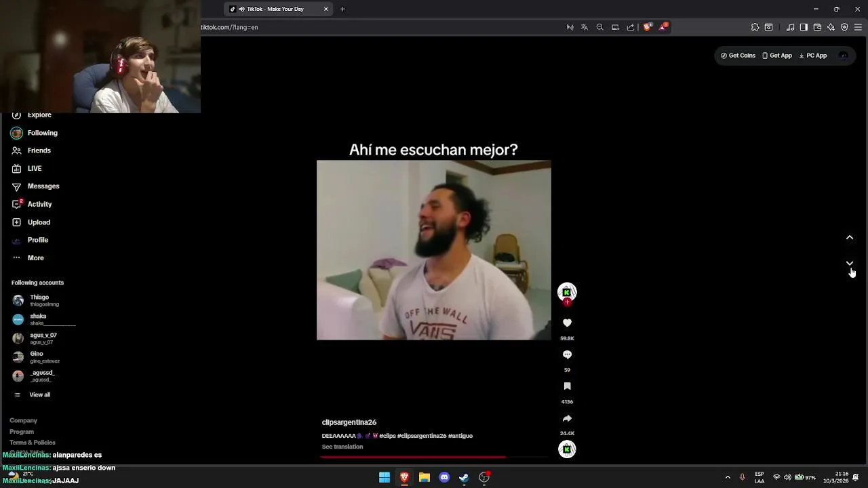Expand the Program footer section
868x488 pixels.
click(x=22, y=432)
